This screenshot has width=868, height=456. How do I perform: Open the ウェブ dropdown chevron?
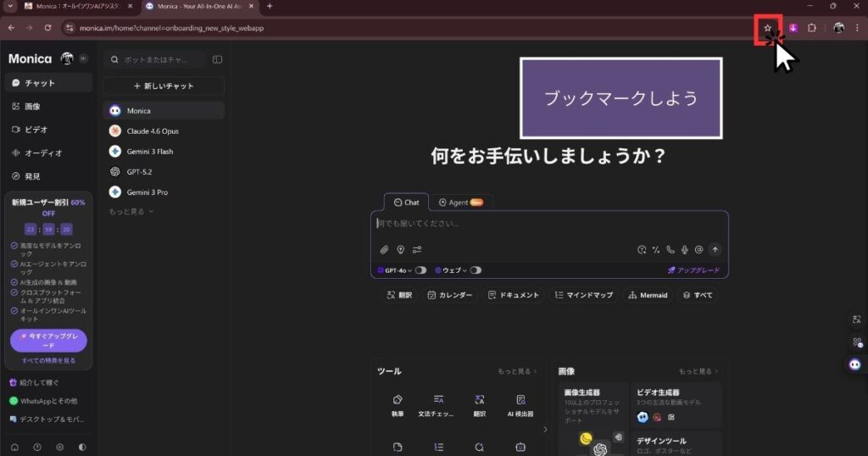click(x=465, y=270)
